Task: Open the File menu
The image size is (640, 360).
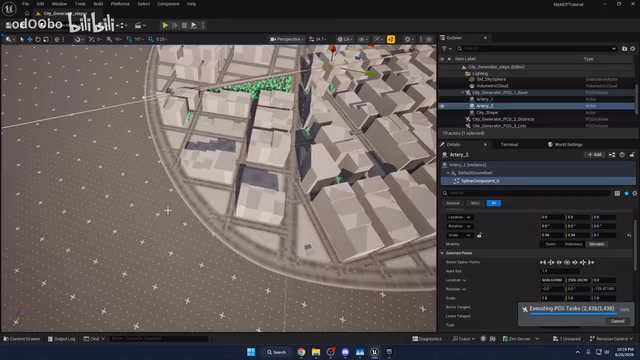Action: coord(25,4)
